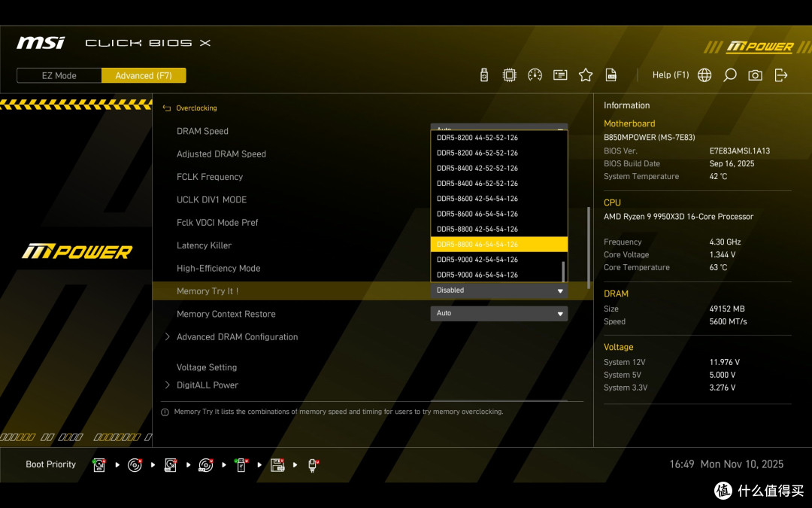Select the FCLK Frequency setting

[210, 177]
